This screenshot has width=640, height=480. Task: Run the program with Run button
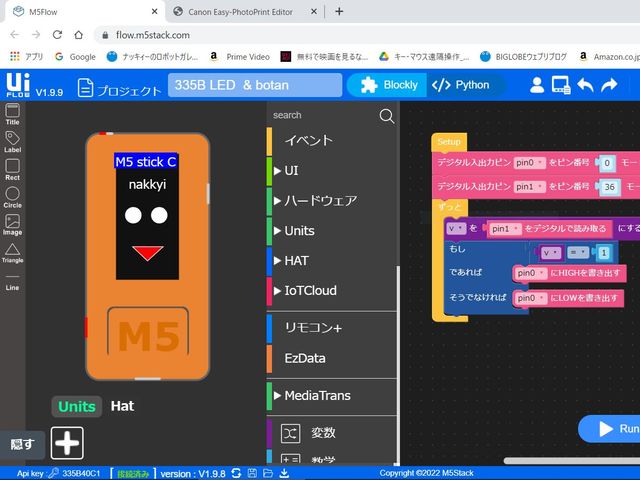coord(611,429)
